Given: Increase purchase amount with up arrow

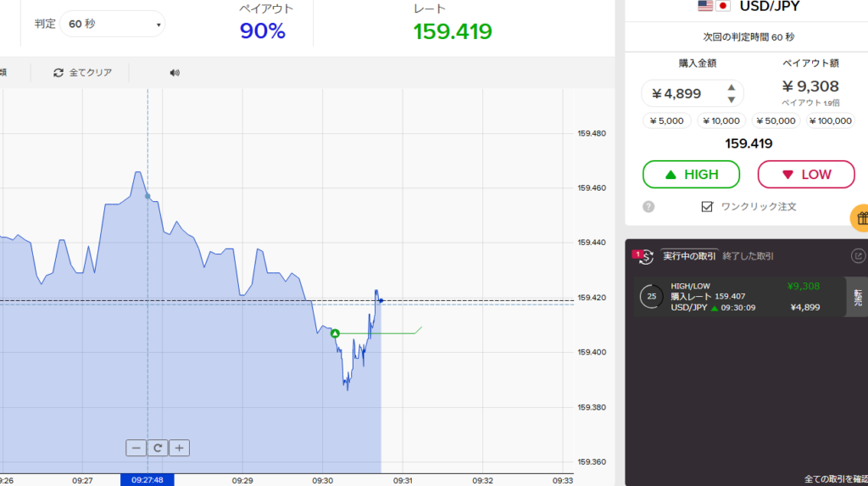Looking at the screenshot, I should click(732, 87).
